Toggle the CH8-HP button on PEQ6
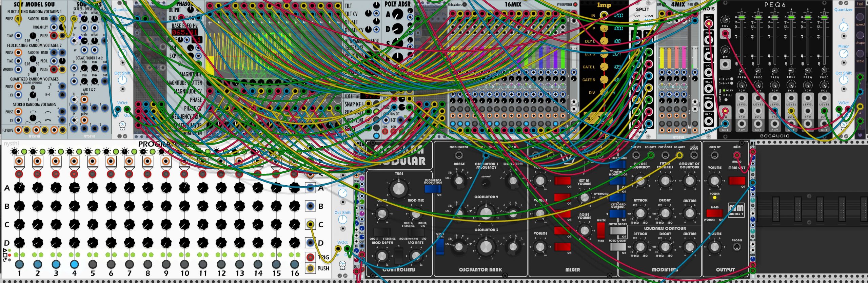The width and height of the screenshot is (868, 283). 731,83
